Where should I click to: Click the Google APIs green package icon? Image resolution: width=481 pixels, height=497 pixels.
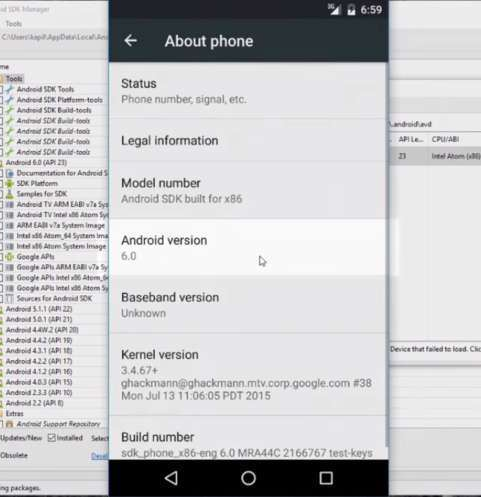point(10,257)
